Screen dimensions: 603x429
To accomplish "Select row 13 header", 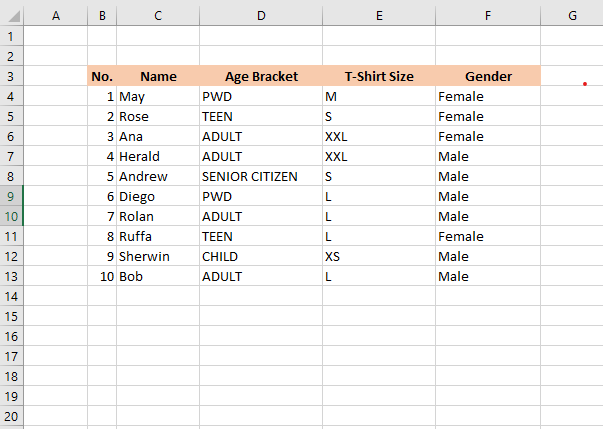I will click(x=10, y=276).
